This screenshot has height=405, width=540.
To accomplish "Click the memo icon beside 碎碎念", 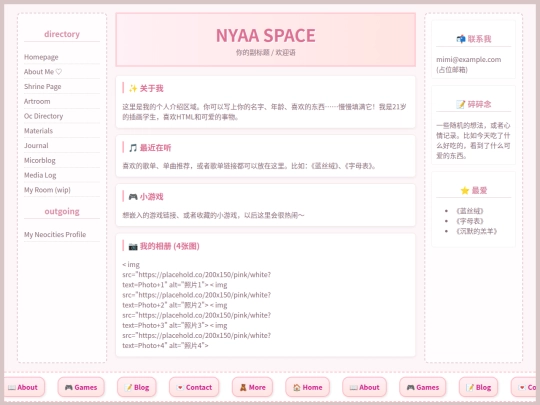I will (x=460, y=104).
